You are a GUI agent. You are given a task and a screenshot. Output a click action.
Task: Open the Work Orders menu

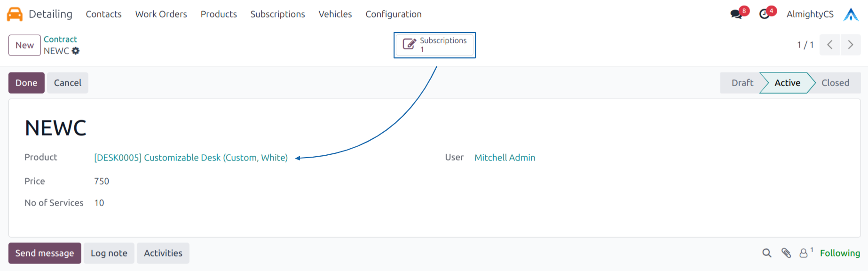(161, 14)
